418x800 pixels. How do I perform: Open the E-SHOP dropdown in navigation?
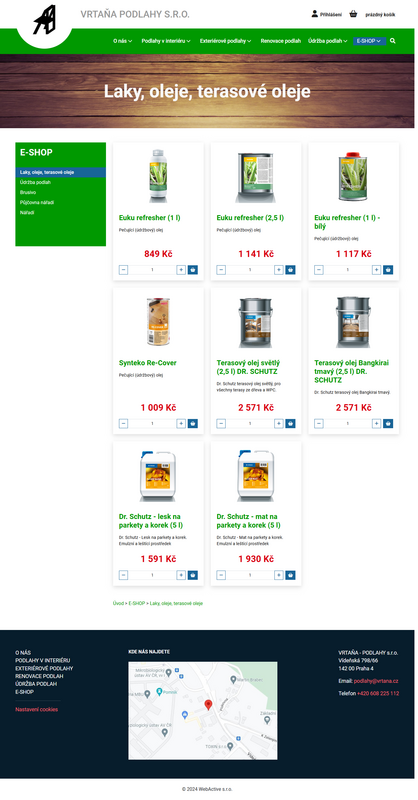(369, 41)
